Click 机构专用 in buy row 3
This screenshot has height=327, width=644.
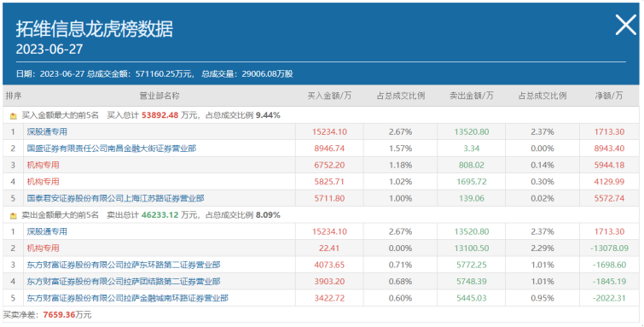pyautogui.click(x=44, y=165)
